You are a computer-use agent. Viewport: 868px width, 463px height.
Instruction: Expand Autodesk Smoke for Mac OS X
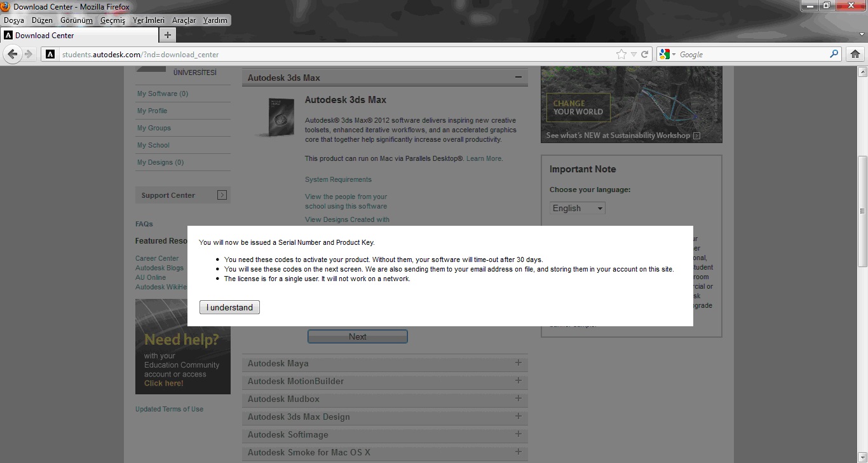[x=518, y=452]
